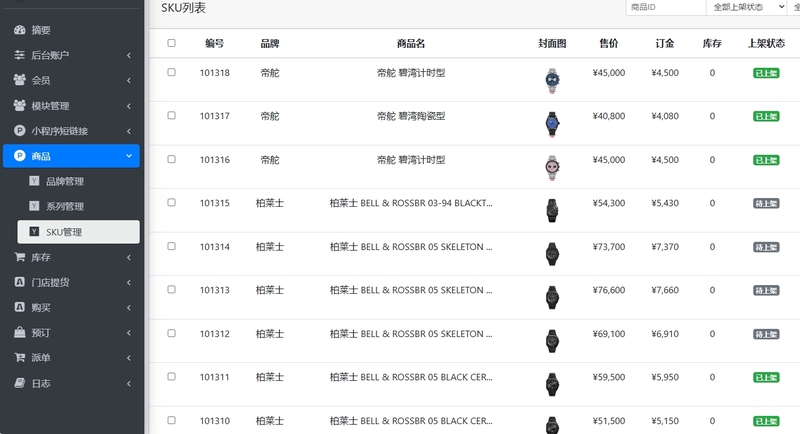Open the cover thumbnail of SKU 101316
Viewport: 800px width, 434px height.
click(552, 167)
